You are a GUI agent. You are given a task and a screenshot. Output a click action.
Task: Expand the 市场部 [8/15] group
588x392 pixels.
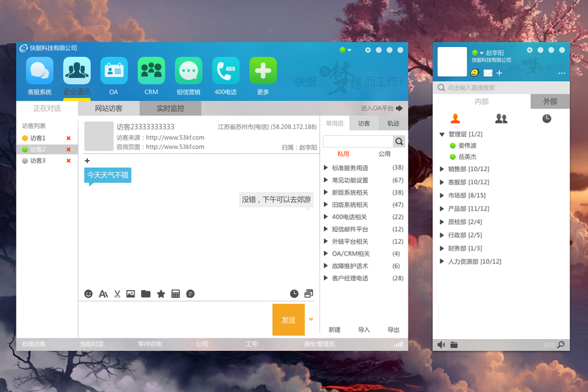442,195
